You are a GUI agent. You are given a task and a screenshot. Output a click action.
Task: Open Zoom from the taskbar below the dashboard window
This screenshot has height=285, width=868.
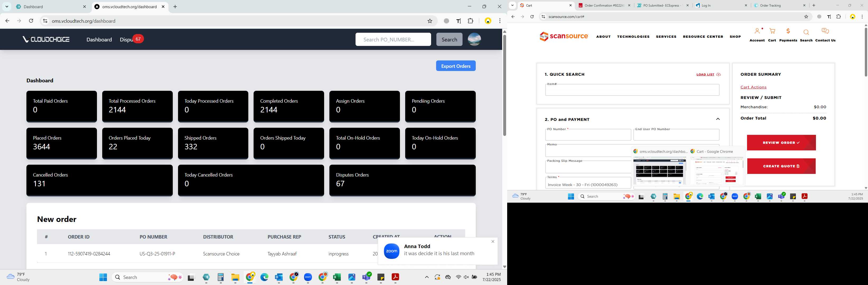pyautogui.click(x=308, y=277)
